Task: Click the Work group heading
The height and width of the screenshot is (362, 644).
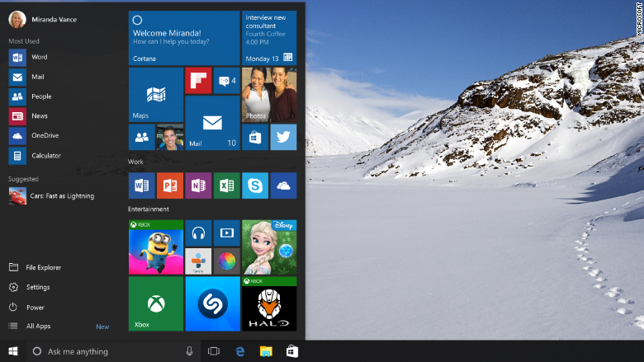Action: coord(135,162)
